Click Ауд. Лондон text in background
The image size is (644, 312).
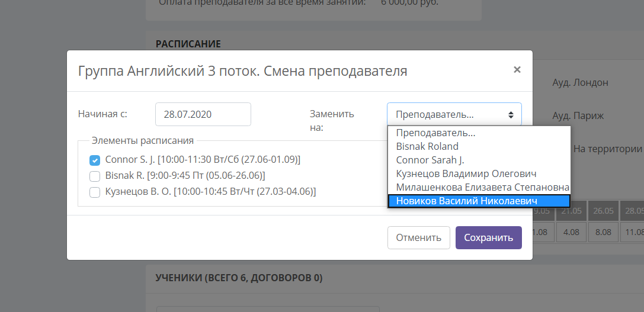[x=581, y=82]
